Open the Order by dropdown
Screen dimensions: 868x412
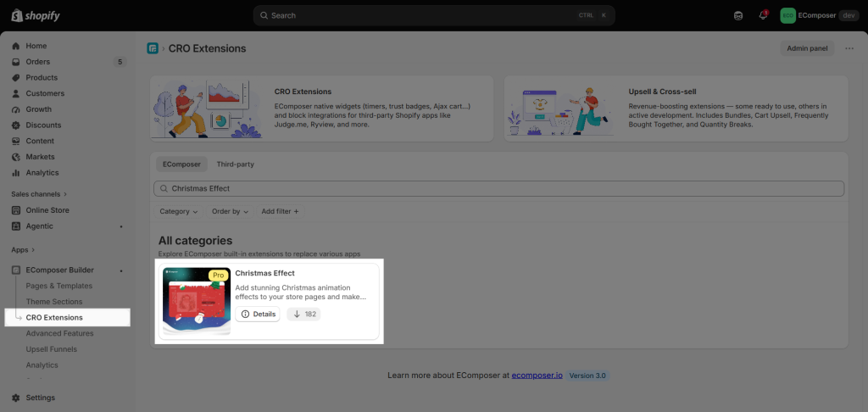pos(231,212)
